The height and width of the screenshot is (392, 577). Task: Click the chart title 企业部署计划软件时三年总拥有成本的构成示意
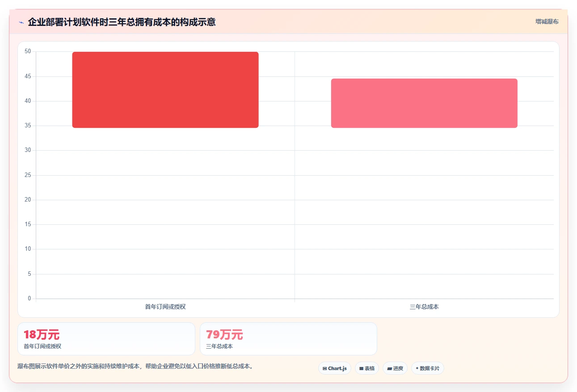coord(122,22)
